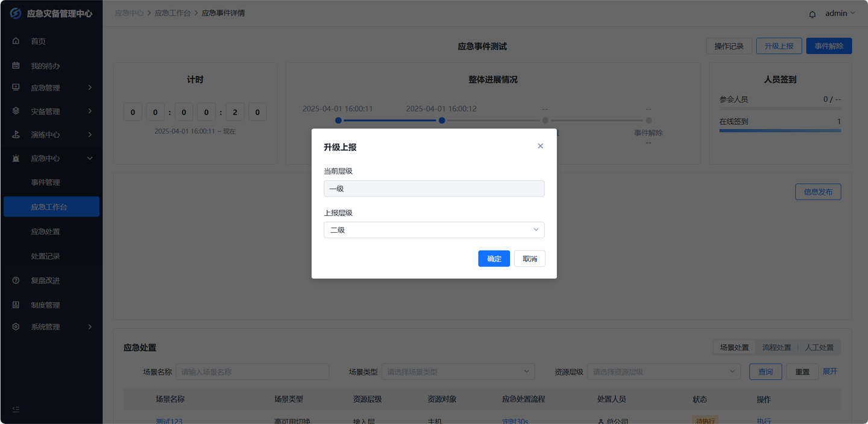This screenshot has height=424, width=868.
Task: Click the 参会人员 progress bar
Action: coord(780,109)
